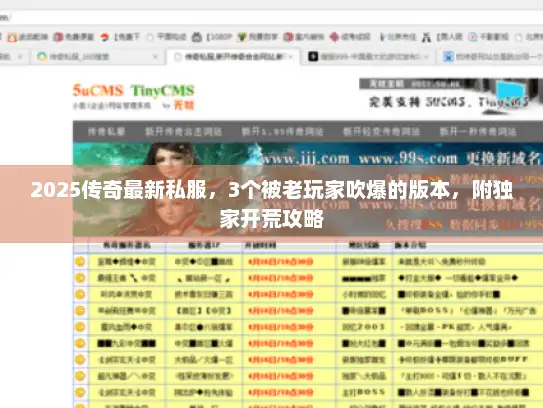Open the 1080P bookmark

pos(212,37)
